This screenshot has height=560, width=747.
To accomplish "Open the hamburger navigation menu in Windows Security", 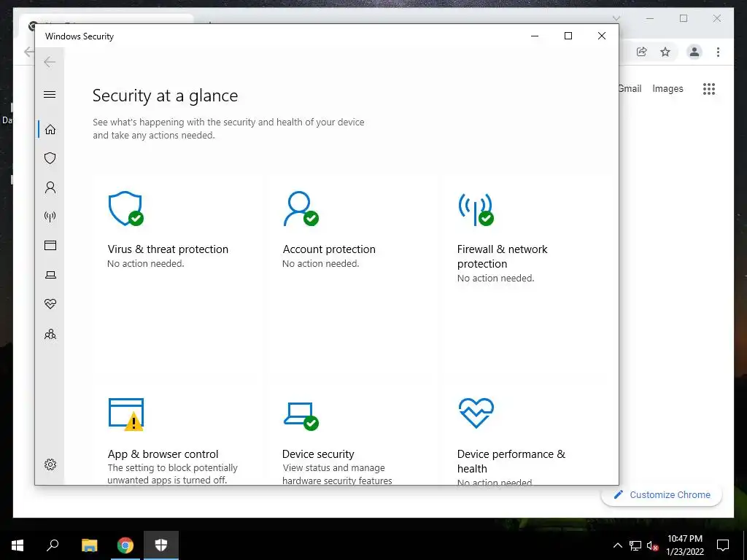I will click(x=50, y=94).
